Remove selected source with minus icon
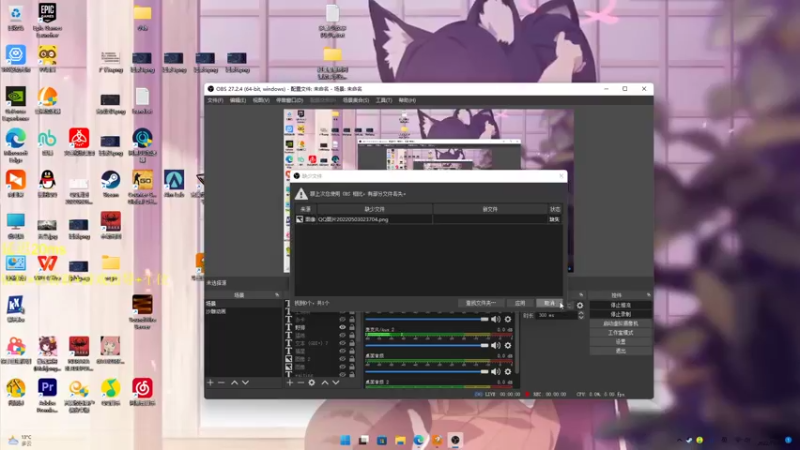Screen dimensions: 800x450 pos(301,382)
